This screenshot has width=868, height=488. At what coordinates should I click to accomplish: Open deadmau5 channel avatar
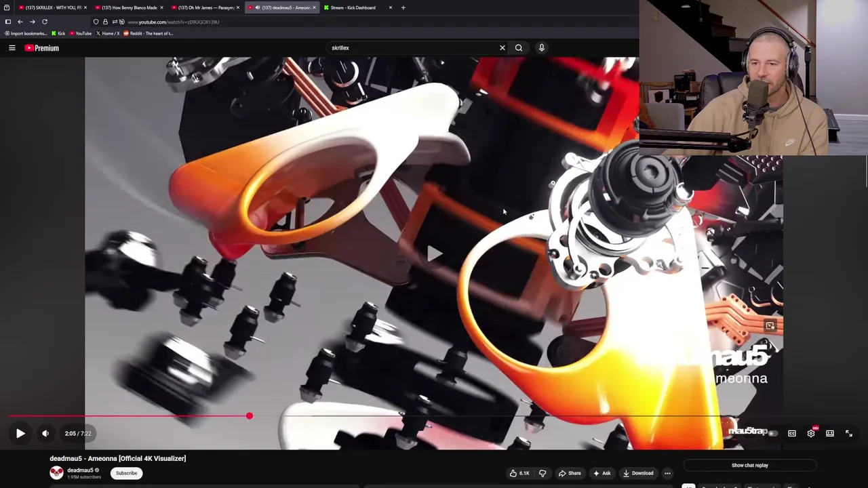pyautogui.click(x=56, y=473)
